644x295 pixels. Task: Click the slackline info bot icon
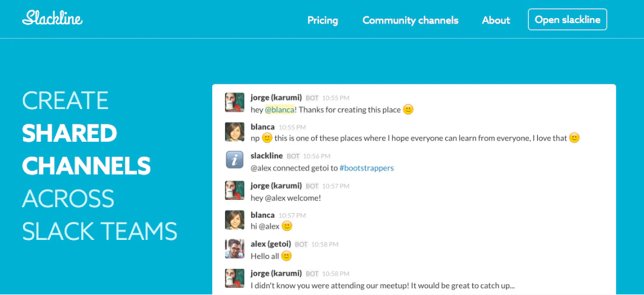[x=235, y=160]
